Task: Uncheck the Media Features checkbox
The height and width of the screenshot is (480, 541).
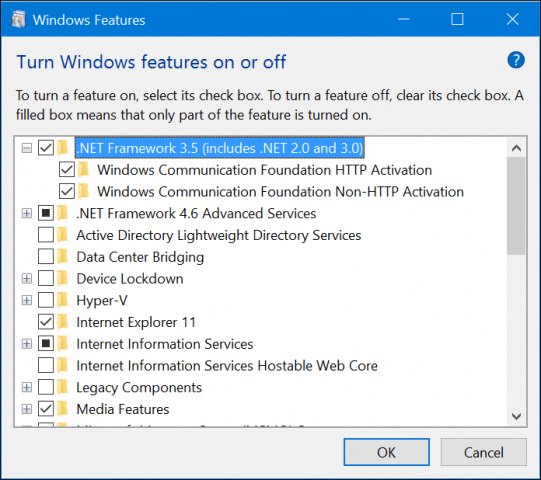Action: (x=46, y=409)
